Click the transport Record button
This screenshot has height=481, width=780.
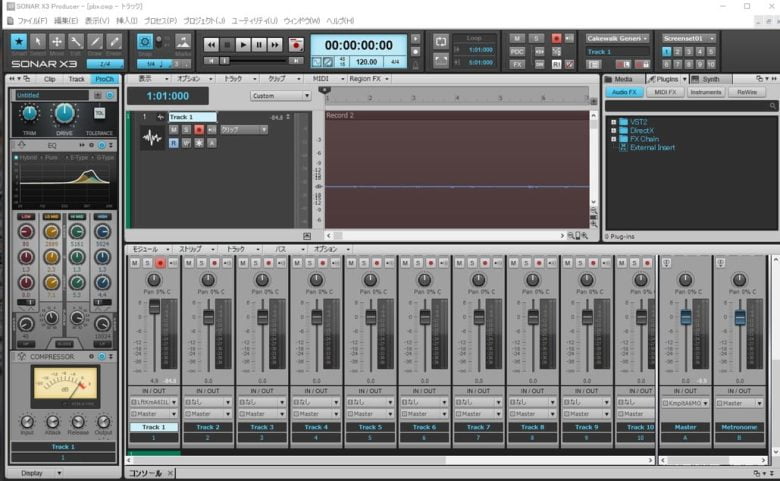[x=296, y=45]
